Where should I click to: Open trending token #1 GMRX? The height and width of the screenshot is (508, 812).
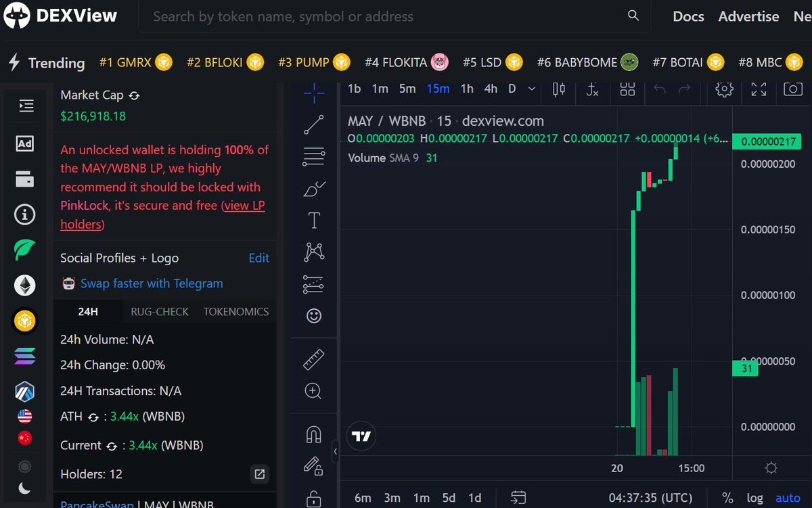135,62
